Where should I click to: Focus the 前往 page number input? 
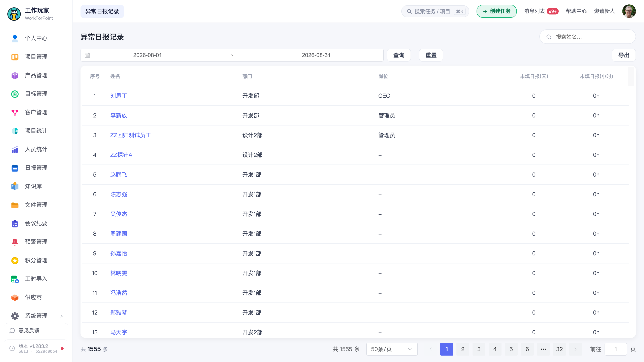pos(615,349)
